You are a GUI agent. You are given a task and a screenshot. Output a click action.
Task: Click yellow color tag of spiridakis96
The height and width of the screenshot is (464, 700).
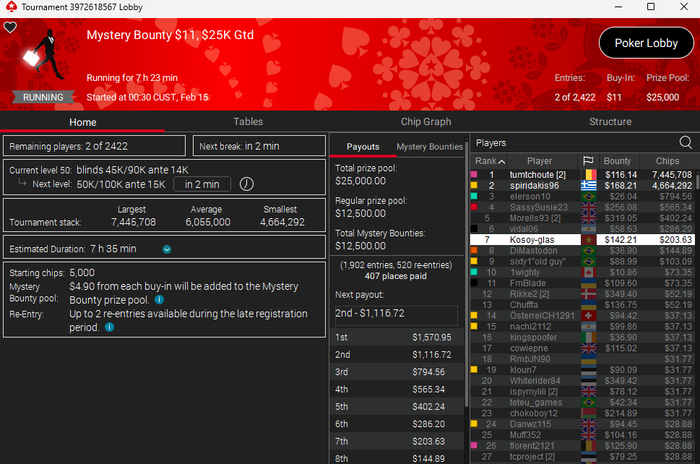474,185
